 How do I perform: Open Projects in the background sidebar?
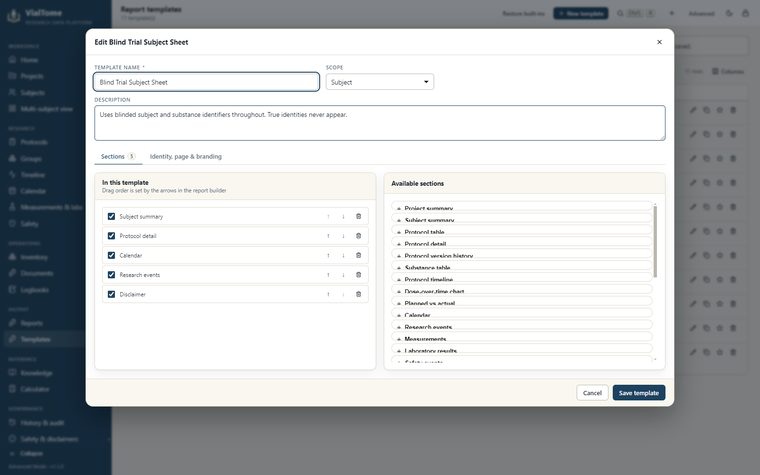[32, 76]
